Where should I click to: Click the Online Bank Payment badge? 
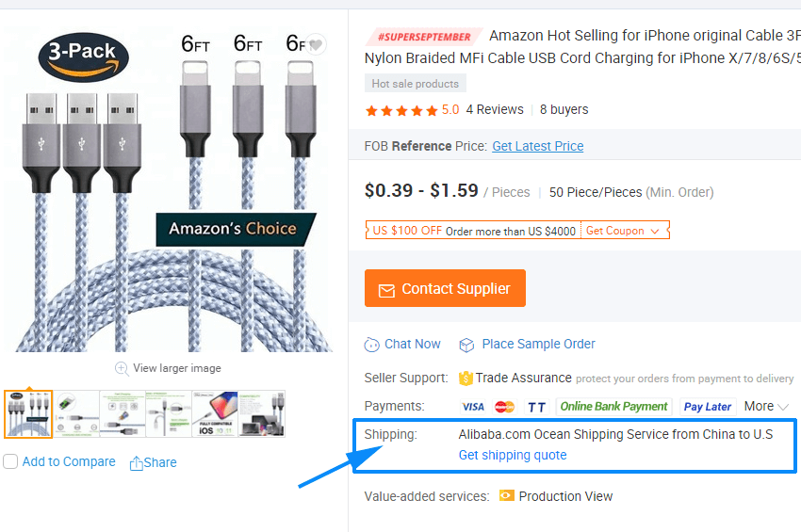point(613,407)
